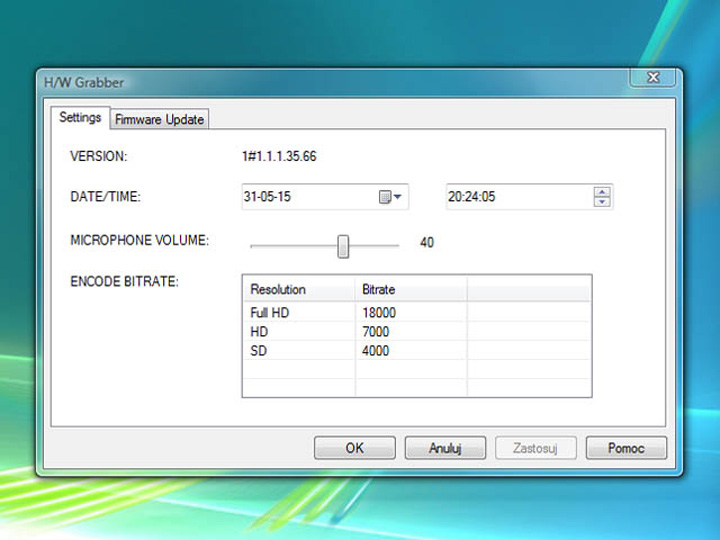The width and height of the screenshot is (720, 540).
Task: Click the microphone volume slider handle
Action: 343,247
